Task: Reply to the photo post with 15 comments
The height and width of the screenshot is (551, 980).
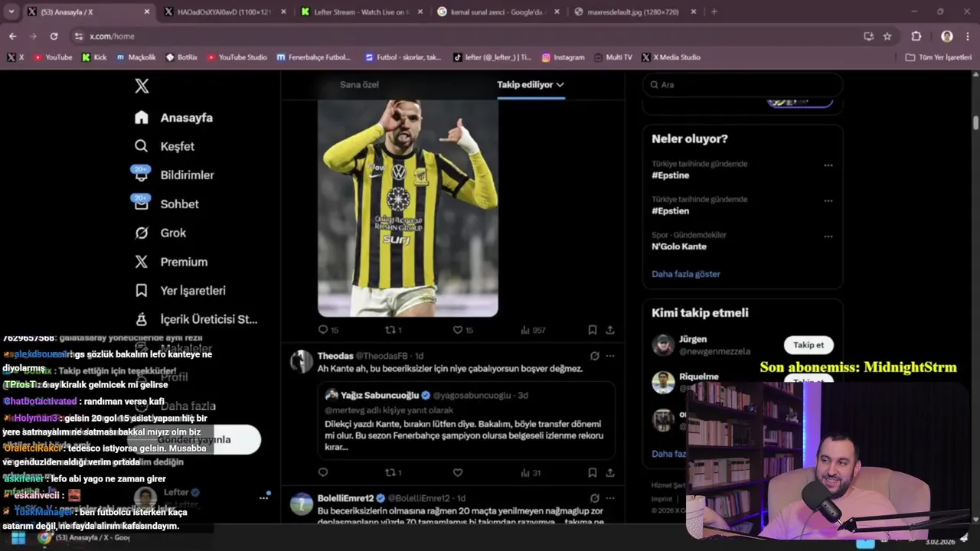Action: tap(328, 330)
